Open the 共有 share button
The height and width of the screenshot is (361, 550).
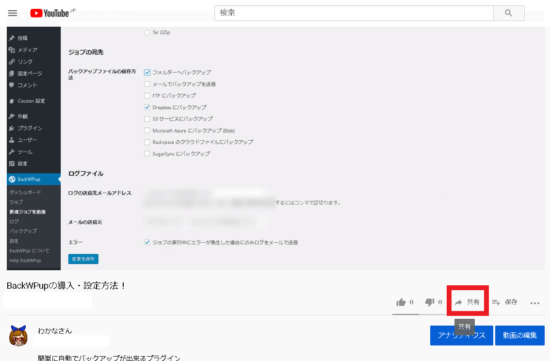467,302
